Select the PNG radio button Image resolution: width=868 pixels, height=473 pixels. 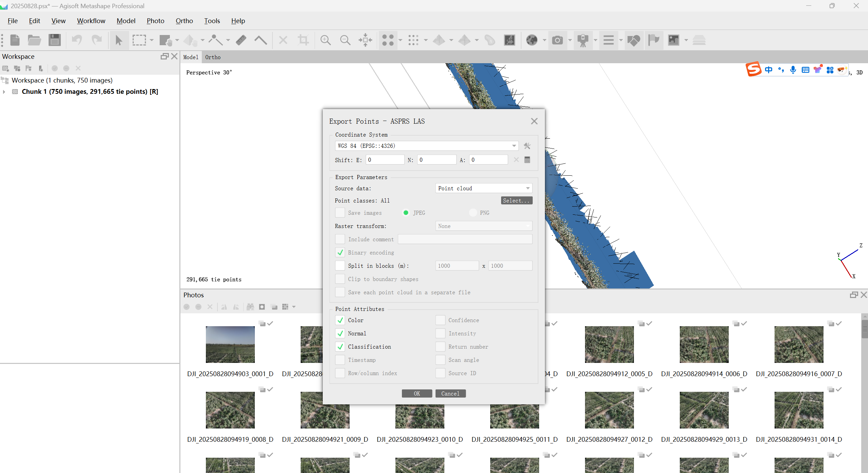pos(473,213)
